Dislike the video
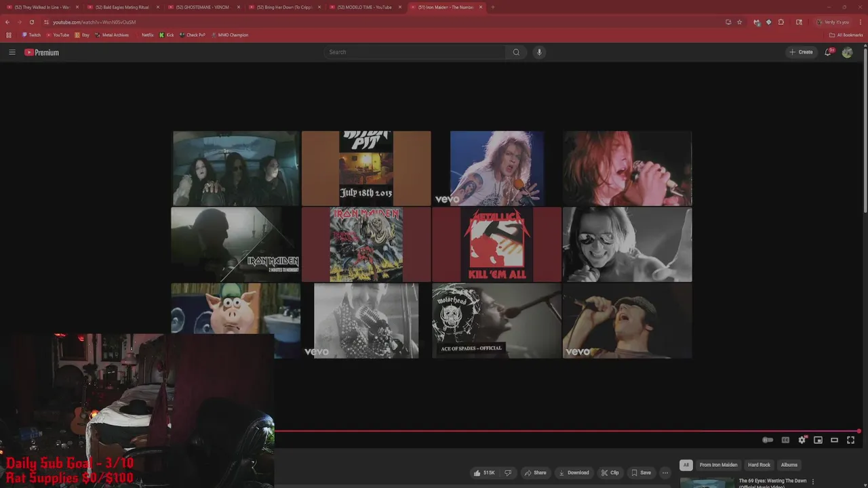Screen dimensions: 868x488 tap(508, 472)
